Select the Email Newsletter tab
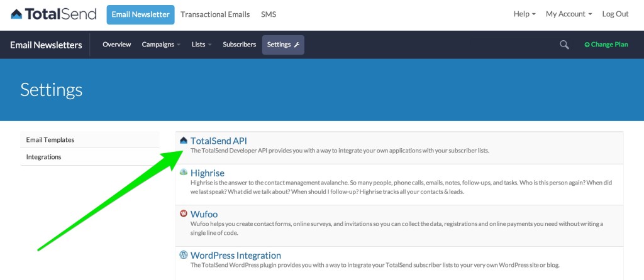The image size is (644, 280). pos(140,15)
